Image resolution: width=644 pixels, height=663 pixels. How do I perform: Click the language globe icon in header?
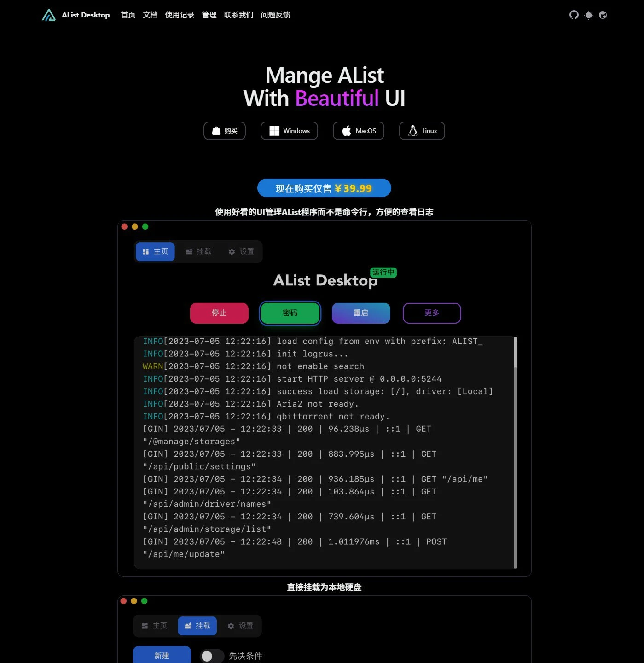(x=603, y=15)
